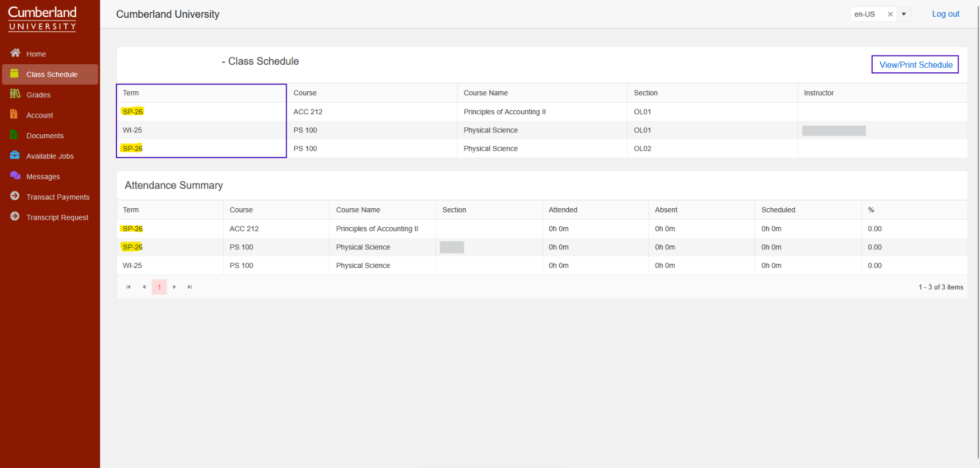
Task: Click the green Documents icon
Action: point(14,135)
